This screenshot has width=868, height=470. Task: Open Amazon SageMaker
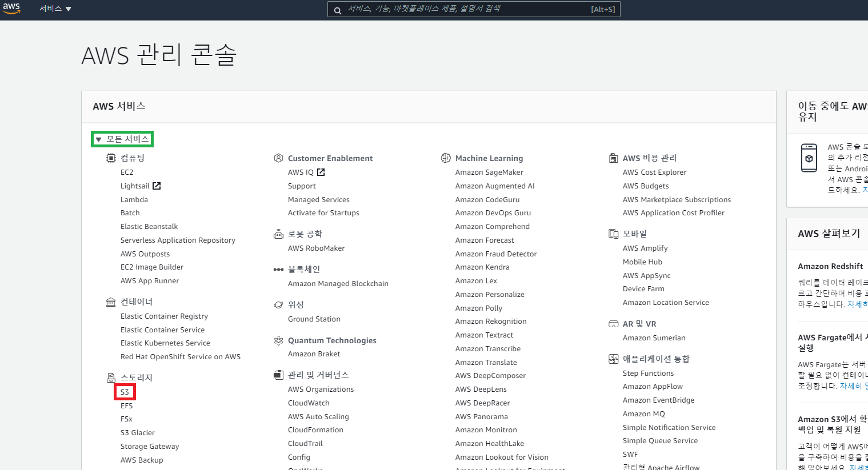coord(489,172)
